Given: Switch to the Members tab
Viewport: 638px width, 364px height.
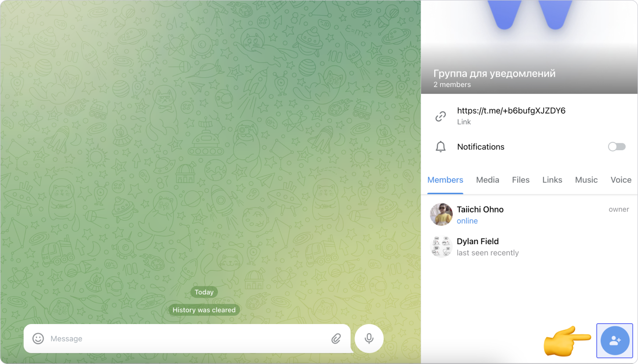Looking at the screenshot, I should click(445, 180).
